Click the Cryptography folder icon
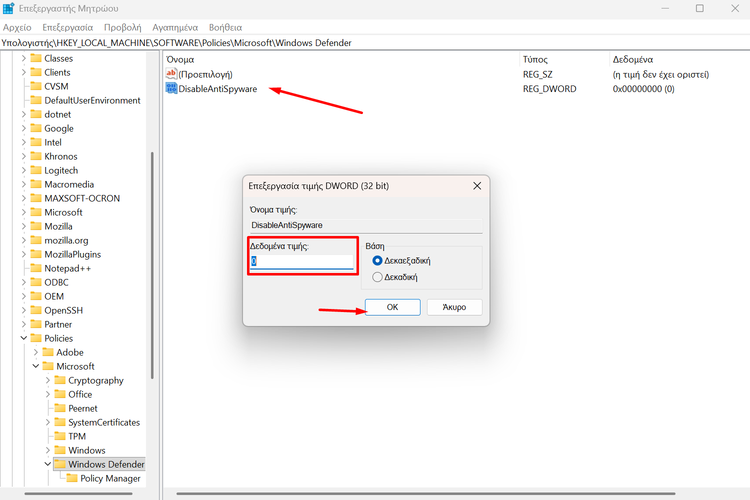The width and height of the screenshot is (750, 500). click(59, 380)
